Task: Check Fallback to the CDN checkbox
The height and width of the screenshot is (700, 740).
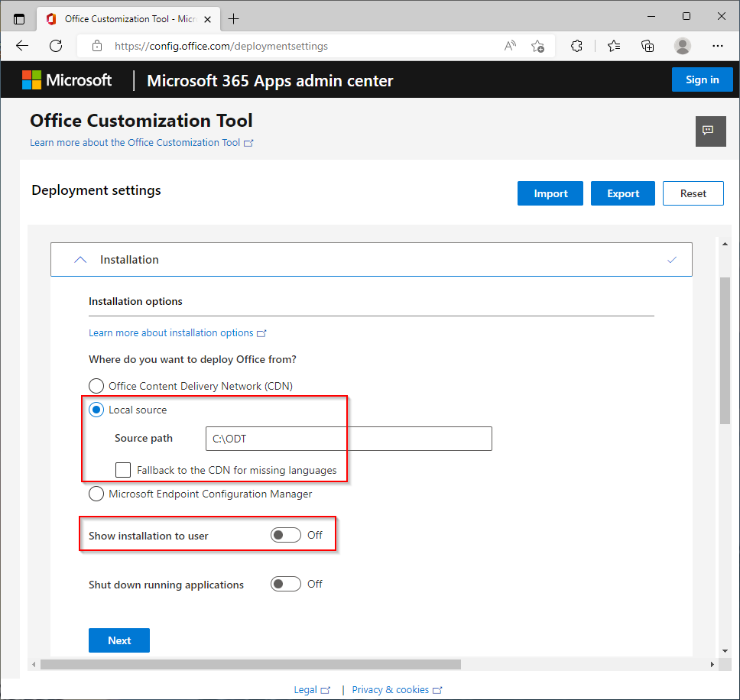Action: [x=123, y=470]
